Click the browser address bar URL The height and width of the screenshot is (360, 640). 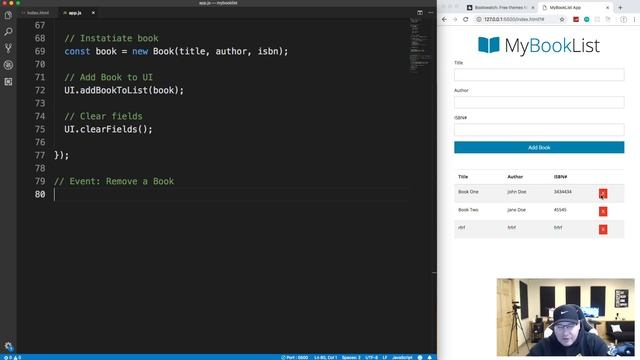tap(514, 19)
